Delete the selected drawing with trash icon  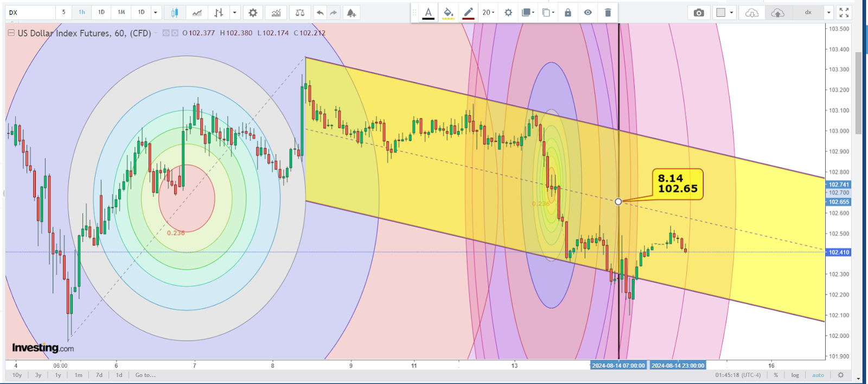tap(608, 12)
